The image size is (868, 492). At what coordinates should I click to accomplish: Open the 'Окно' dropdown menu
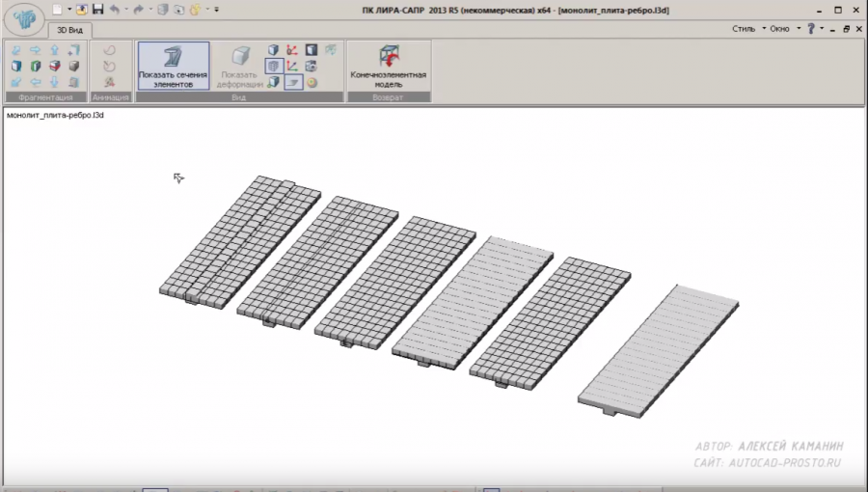point(782,29)
